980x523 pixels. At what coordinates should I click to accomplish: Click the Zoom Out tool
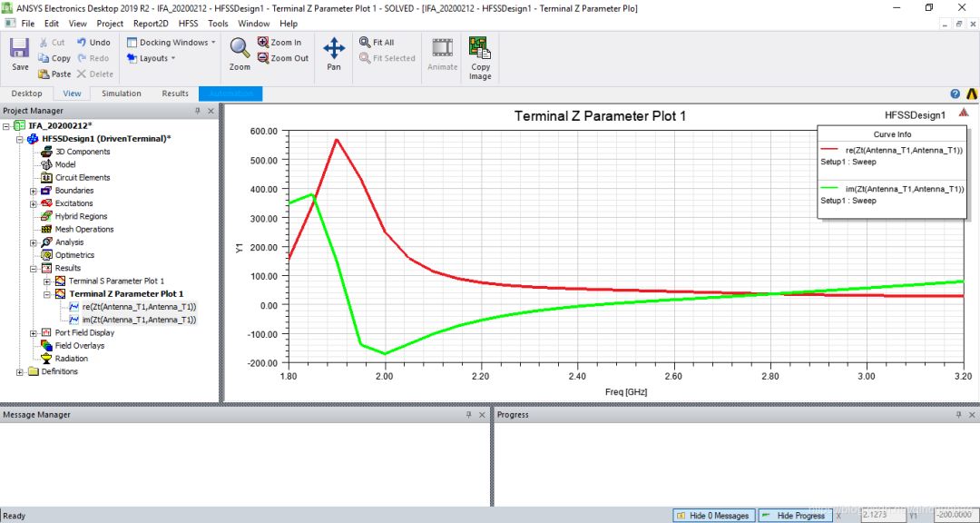[x=283, y=58]
